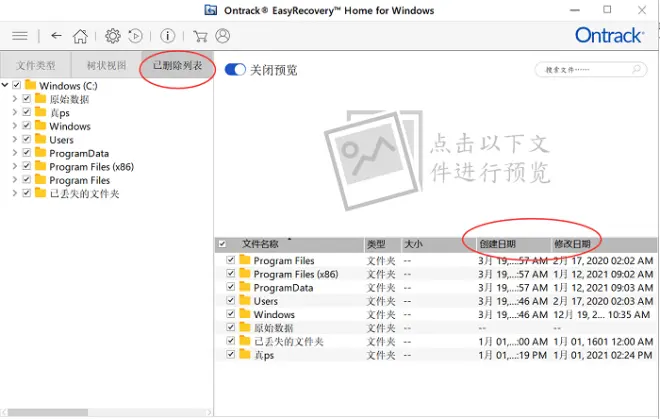The image size is (660, 419).
Task: Click the 搜索文件 search field
Action: [591, 69]
